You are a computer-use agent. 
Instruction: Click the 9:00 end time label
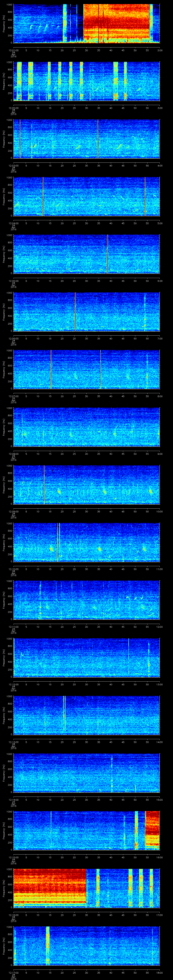160,454
